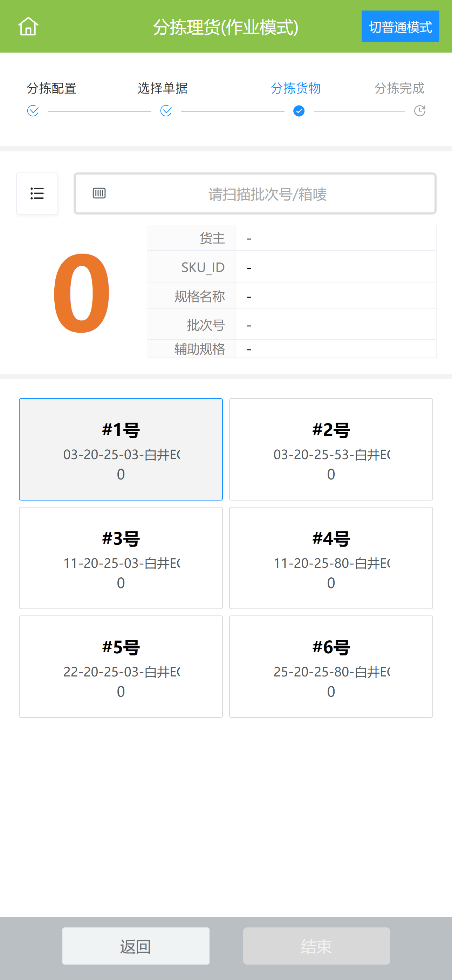The image size is (452, 980).
Task: Open the list menu icon
Action: click(37, 193)
